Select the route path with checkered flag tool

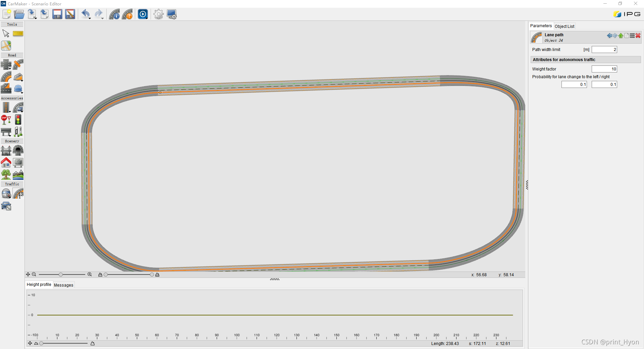[18, 193]
